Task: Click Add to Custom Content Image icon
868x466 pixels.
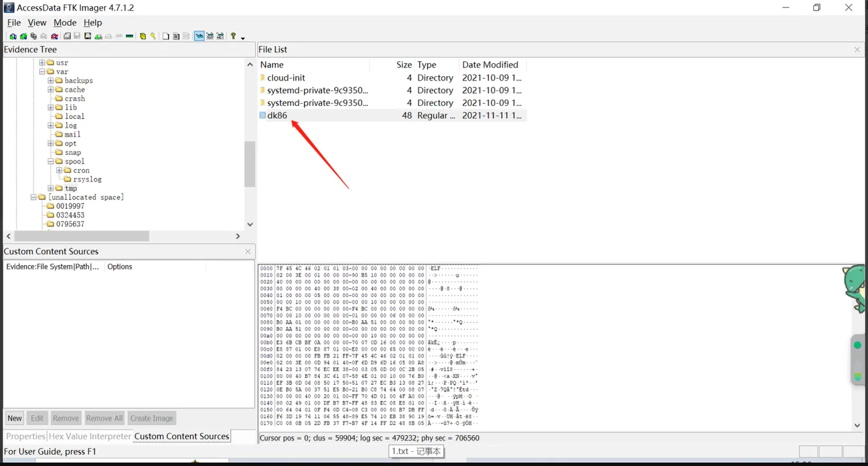Action: [x=98, y=36]
